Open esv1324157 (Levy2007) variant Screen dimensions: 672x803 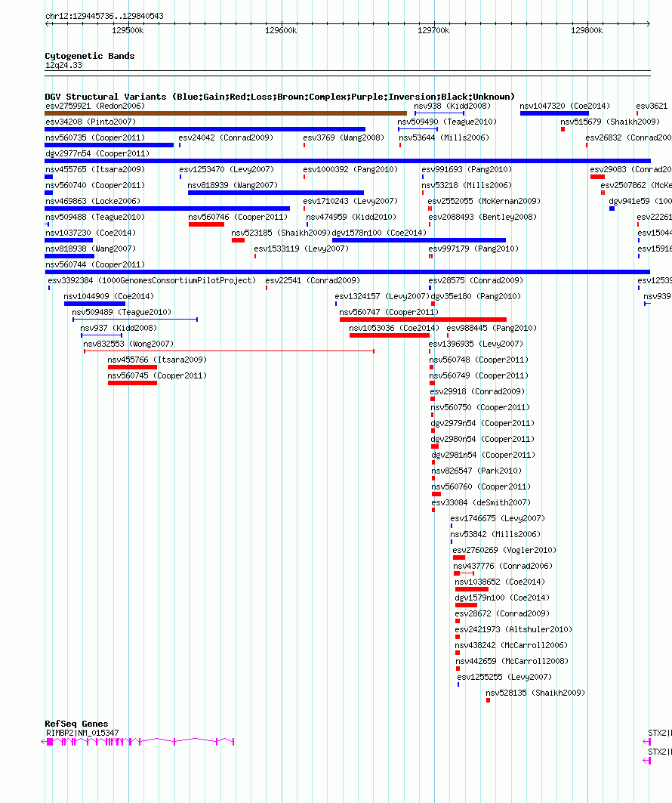(x=382, y=297)
